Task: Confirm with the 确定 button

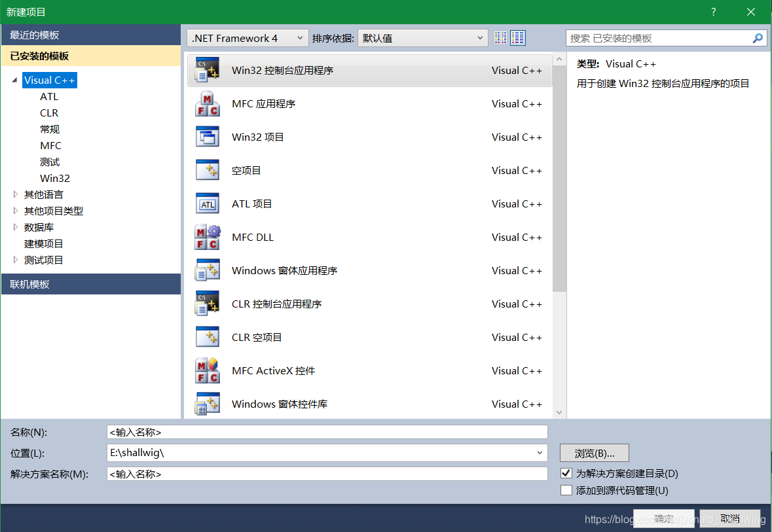Action: click(664, 518)
